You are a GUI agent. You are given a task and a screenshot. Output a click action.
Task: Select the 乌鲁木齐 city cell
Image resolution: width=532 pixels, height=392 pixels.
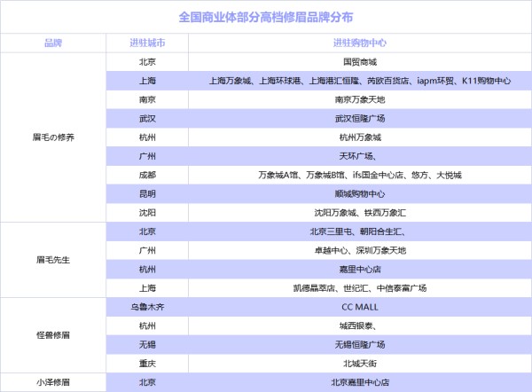point(147,307)
